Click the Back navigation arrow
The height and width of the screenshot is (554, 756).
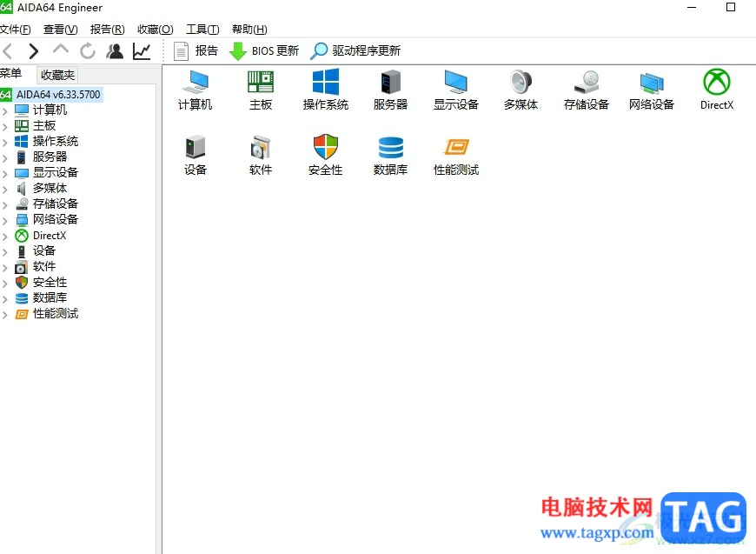click(x=8, y=50)
